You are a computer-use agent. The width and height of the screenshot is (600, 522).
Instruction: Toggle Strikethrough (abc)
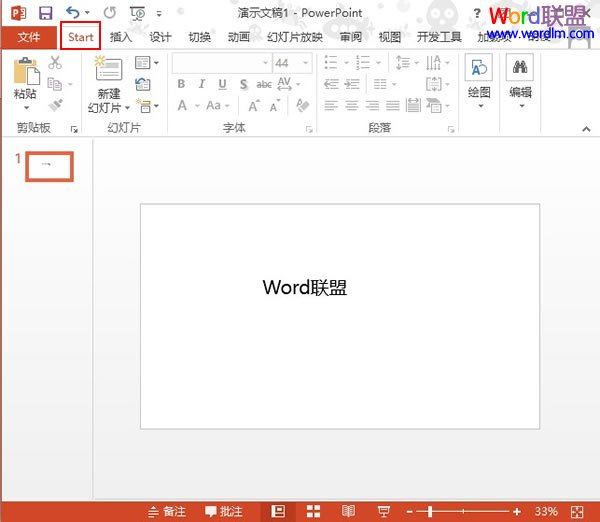[264, 84]
